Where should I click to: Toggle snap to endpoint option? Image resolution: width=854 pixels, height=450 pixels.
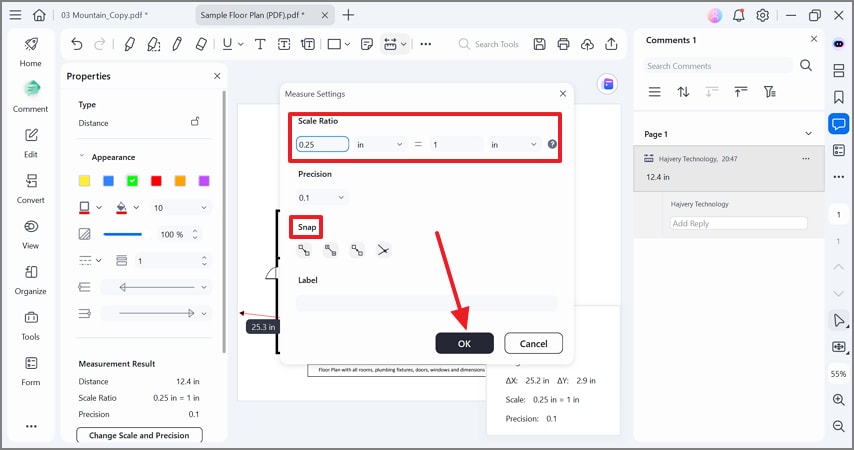point(304,250)
